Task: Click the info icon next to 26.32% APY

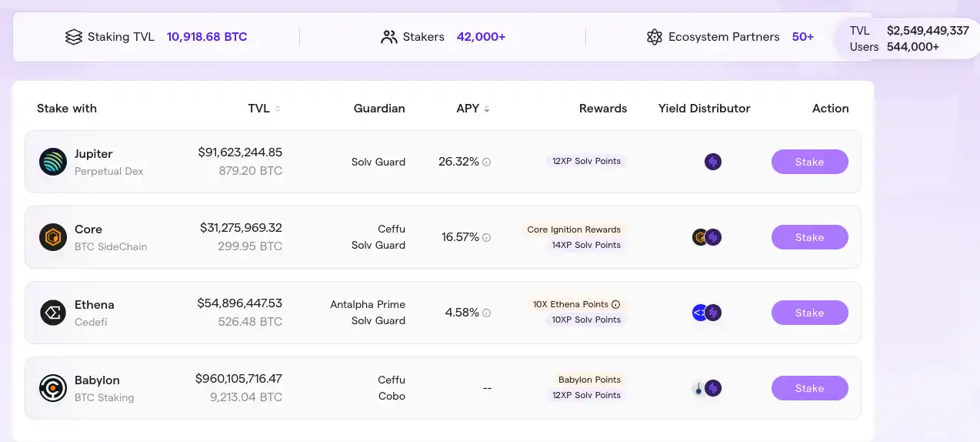Action: point(486,162)
